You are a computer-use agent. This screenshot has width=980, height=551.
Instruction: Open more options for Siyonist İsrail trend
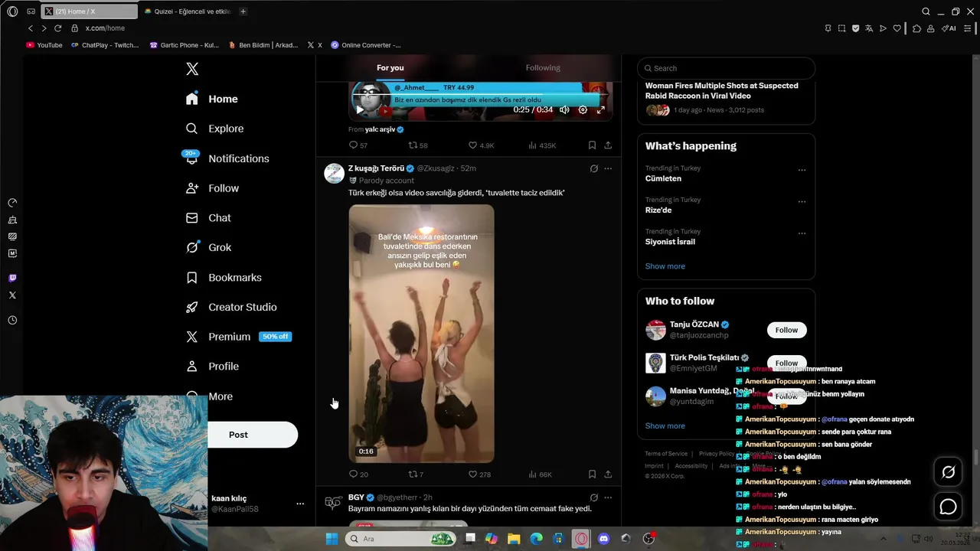pyautogui.click(x=802, y=233)
